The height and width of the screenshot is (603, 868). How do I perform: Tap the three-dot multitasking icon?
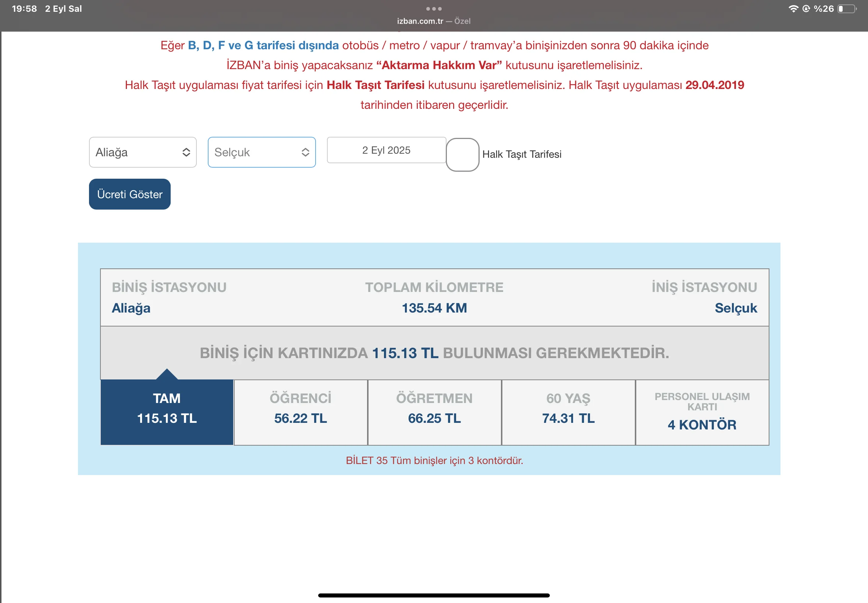[433, 9]
